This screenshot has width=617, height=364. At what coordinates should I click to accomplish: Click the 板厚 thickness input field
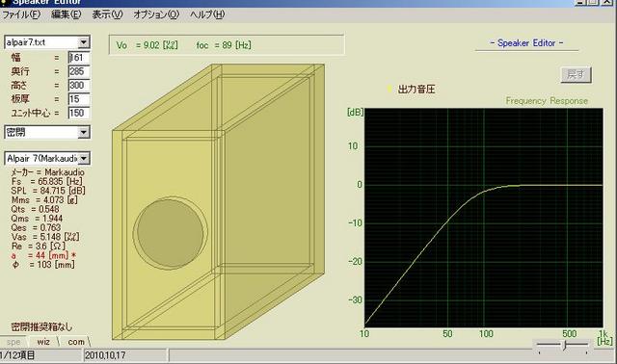[79, 99]
